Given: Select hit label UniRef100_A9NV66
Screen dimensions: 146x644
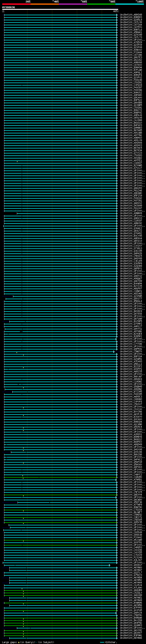Looking at the screenshot, I should (131, 63).
